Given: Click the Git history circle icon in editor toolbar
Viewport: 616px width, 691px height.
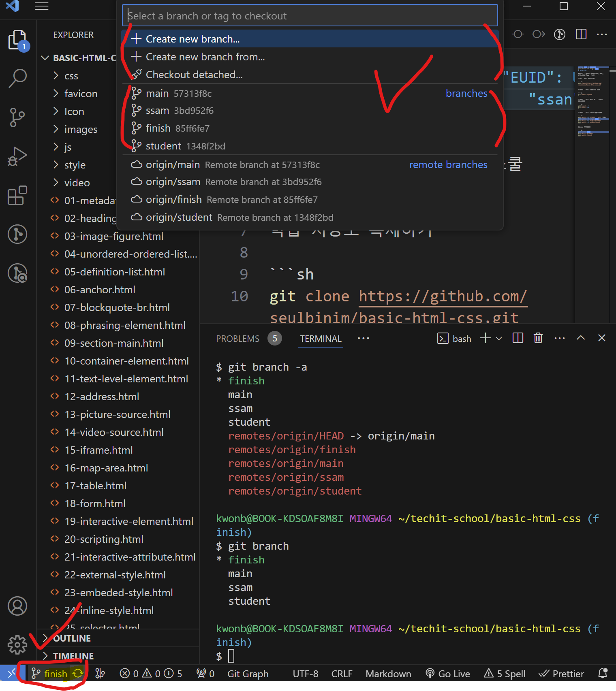Looking at the screenshot, I should click(x=560, y=34).
